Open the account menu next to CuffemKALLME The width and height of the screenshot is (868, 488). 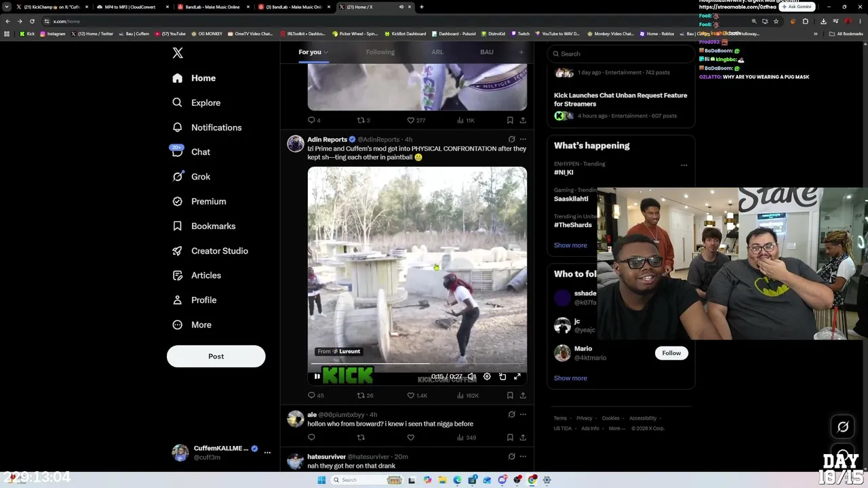tap(267, 452)
